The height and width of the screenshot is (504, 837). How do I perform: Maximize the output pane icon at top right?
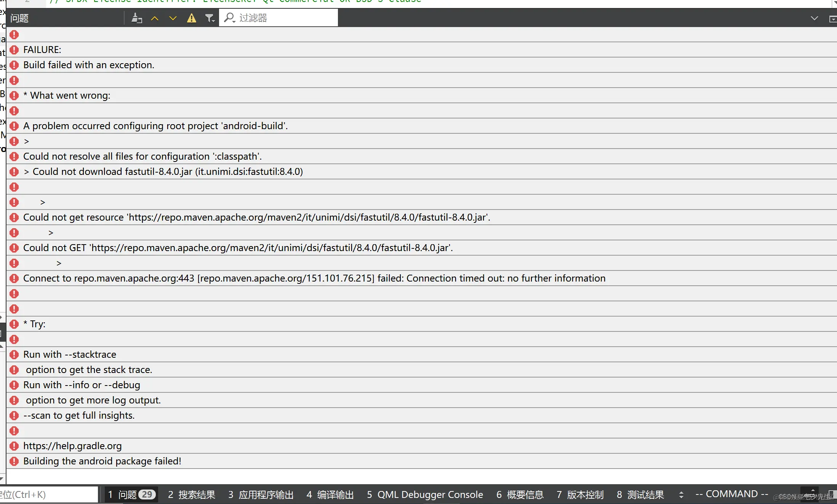[833, 19]
